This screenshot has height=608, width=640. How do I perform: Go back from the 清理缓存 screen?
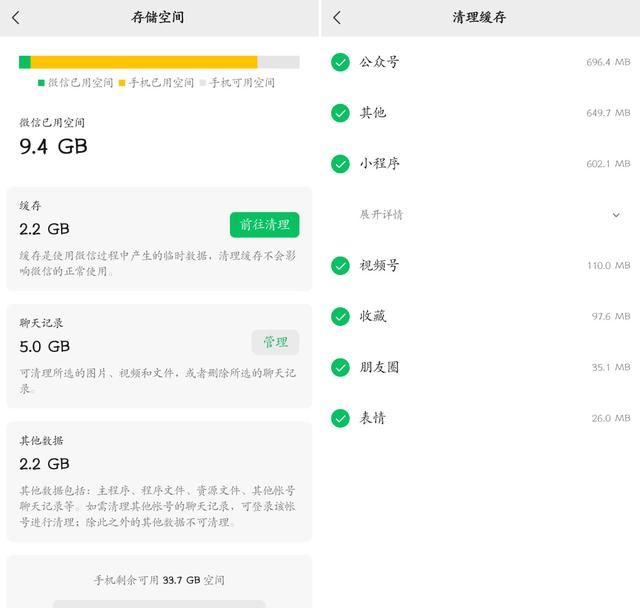337,17
